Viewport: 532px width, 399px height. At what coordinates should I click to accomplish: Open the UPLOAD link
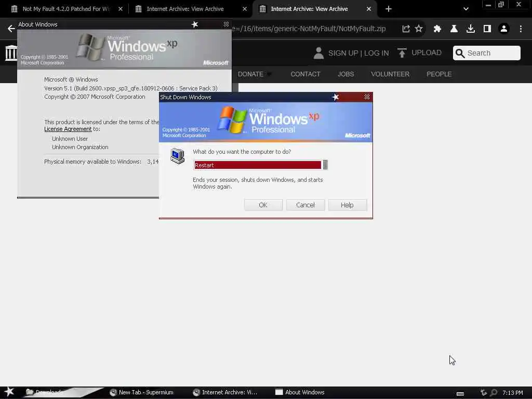pos(427,52)
